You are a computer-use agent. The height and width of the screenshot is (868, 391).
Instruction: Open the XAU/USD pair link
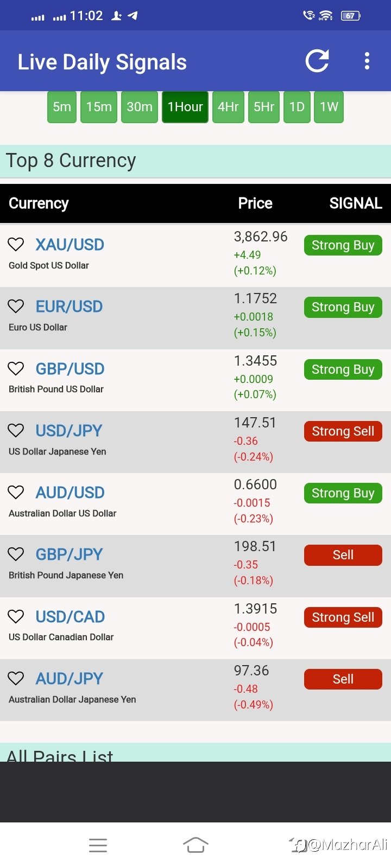tap(70, 245)
